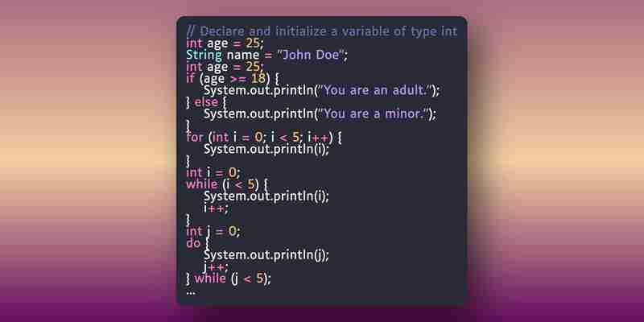Click the line "i++;"

(x=216, y=208)
